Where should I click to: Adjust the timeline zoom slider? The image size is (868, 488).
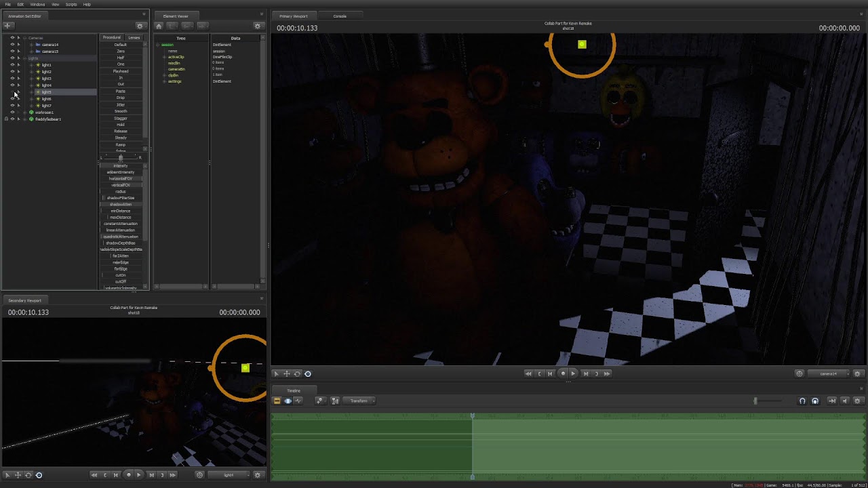(x=755, y=401)
